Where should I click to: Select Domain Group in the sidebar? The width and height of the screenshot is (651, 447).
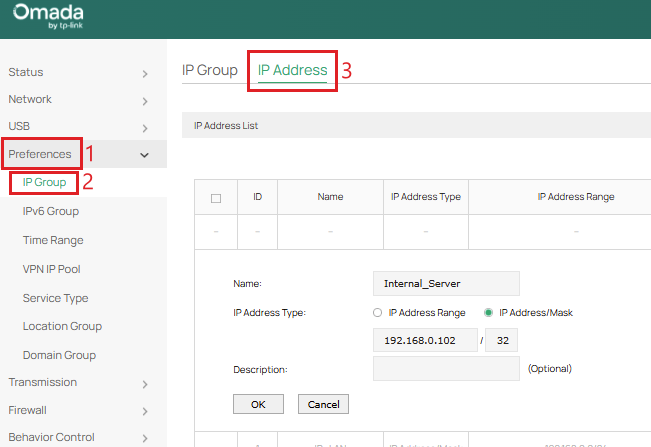tap(59, 355)
